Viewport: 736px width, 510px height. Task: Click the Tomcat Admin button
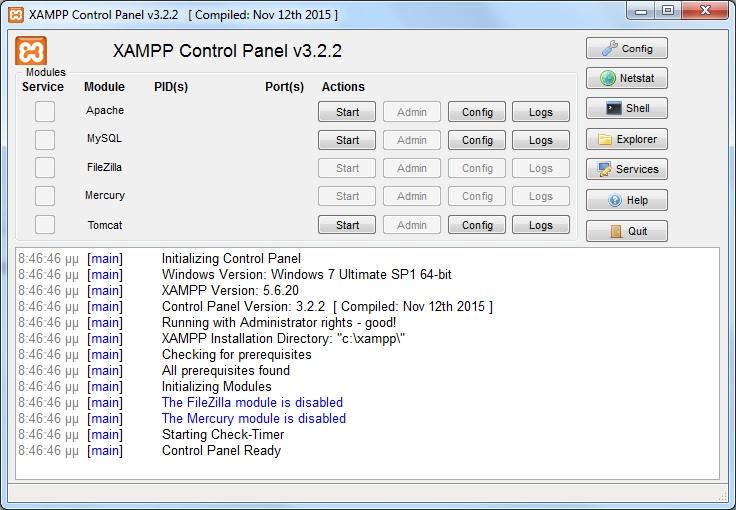click(412, 225)
